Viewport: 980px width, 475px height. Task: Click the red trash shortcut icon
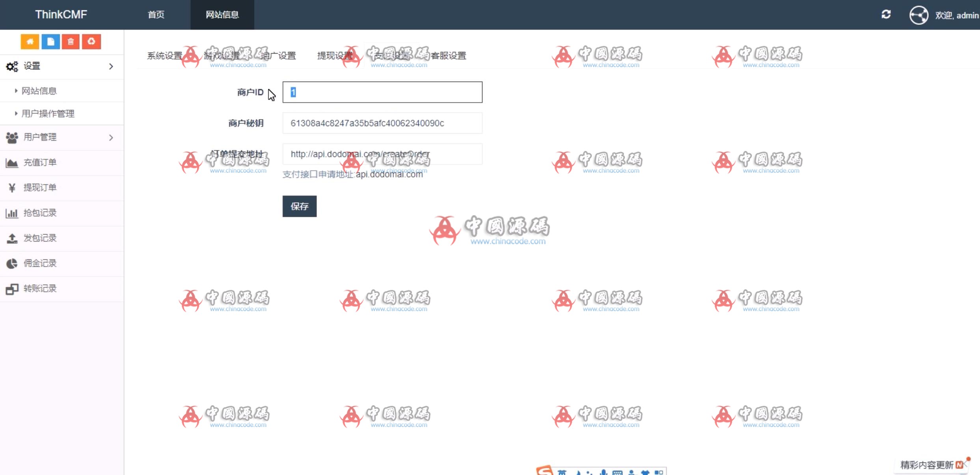pos(71,41)
